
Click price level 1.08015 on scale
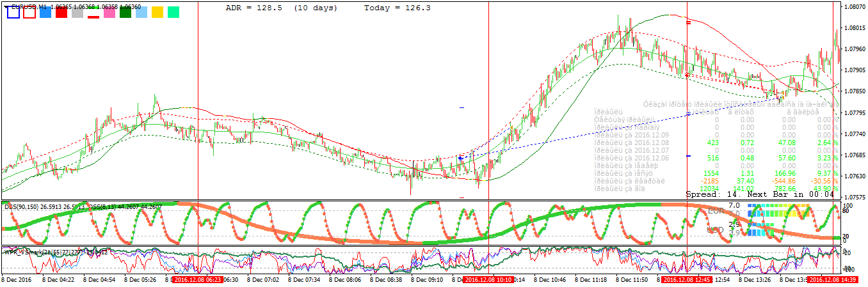pos(855,28)
